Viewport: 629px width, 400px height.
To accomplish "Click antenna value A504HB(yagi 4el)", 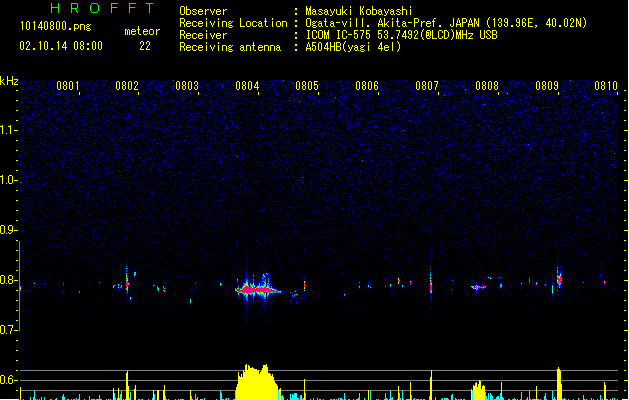I will (x=353, y=47).
